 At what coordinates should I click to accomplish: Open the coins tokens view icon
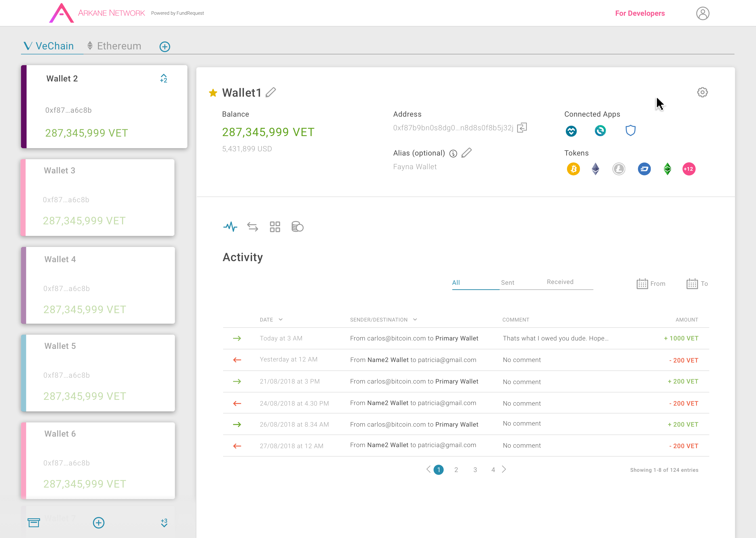coord(297,227)
